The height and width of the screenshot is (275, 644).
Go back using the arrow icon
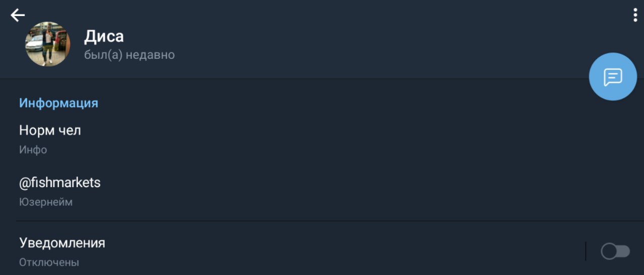18,16
